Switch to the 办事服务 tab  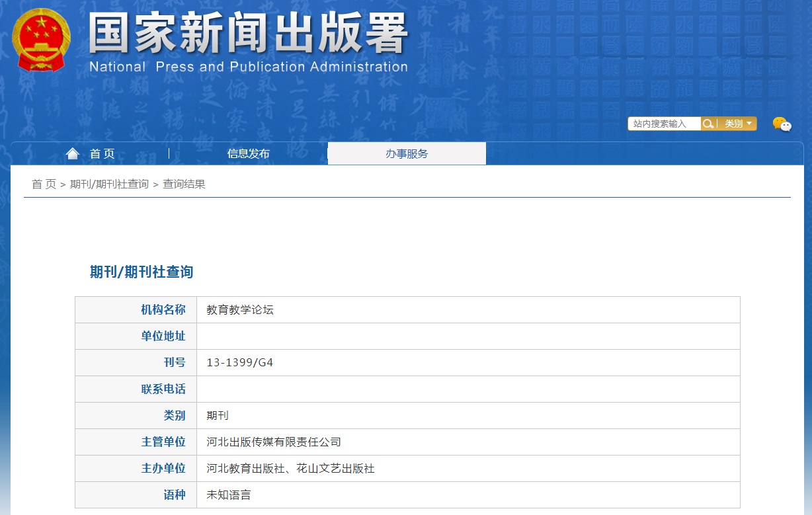click(x=406, y=153)
